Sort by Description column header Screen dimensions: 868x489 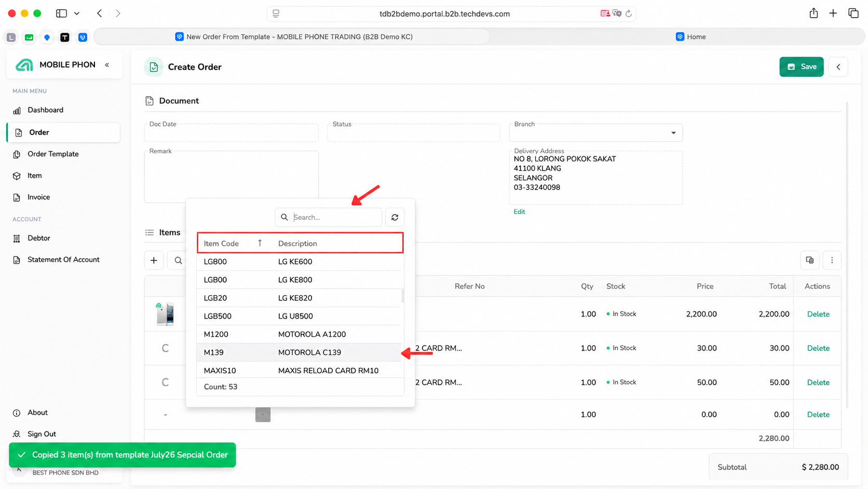(x=297, y=243)
